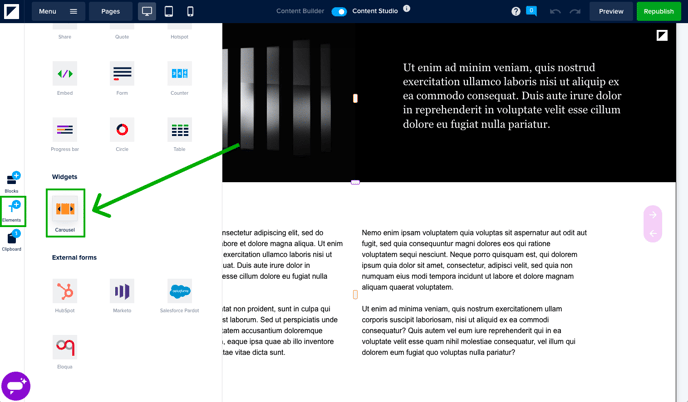688x402 pixels.
Task: Add an Embed element
Action: tap(65, 74)
